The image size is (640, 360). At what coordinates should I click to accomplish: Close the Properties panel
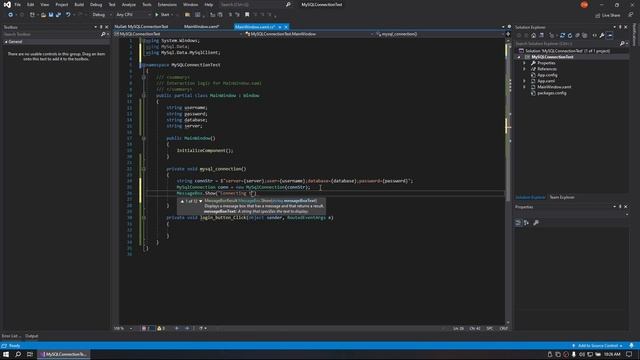click(x=626, y=207)
